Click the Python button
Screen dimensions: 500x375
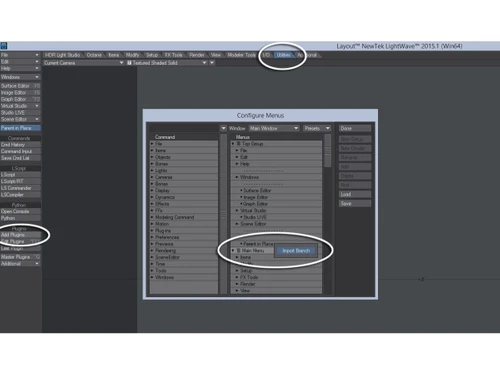[x=20, y=218]
